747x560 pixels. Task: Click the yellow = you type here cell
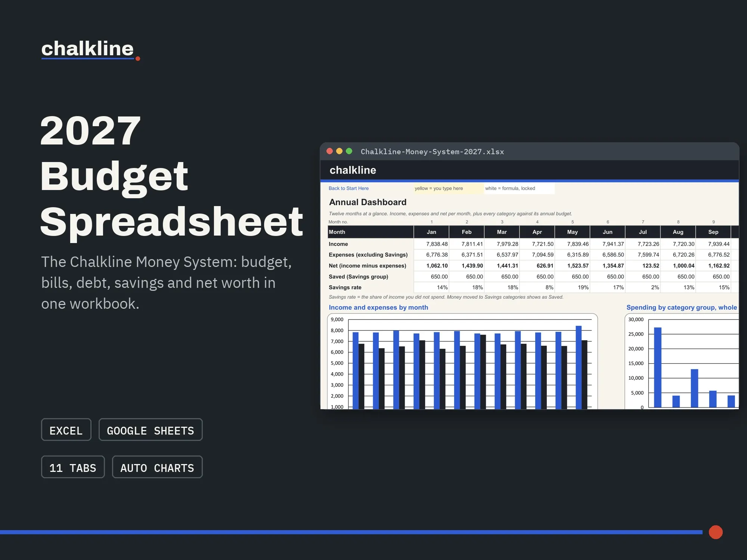pos(449,189)
